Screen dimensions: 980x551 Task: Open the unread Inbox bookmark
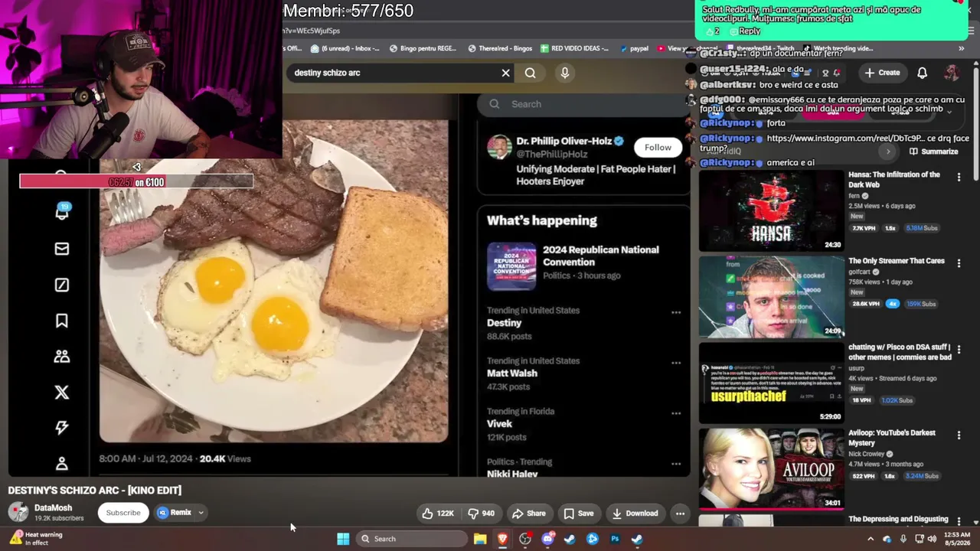click(345, 48)
